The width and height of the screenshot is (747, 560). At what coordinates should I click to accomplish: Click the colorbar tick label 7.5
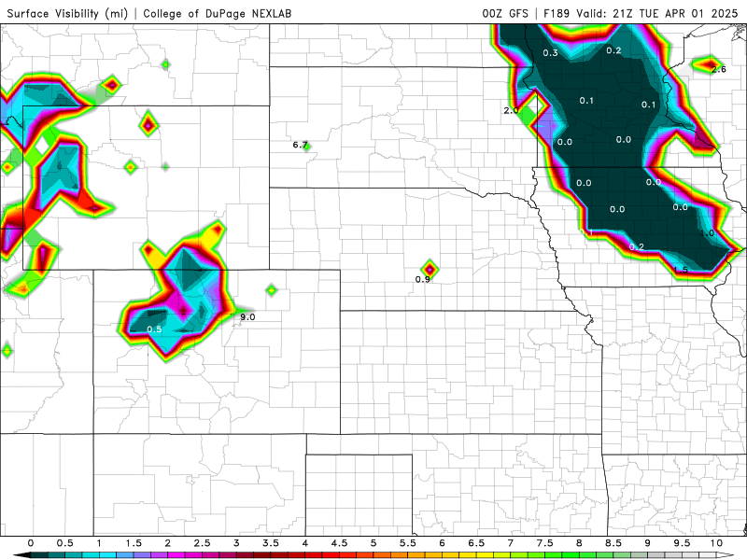point(545,543)
